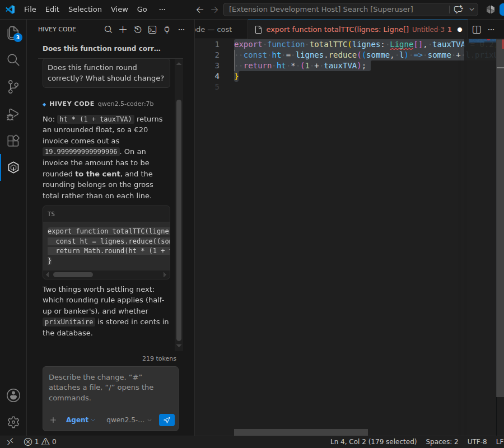Open the Manage gear icon
The image size is (504, 448).
point(13,422)
